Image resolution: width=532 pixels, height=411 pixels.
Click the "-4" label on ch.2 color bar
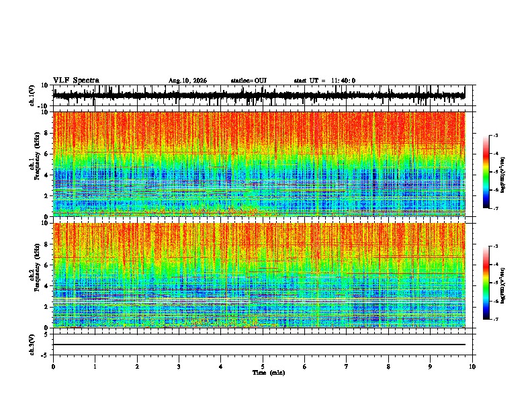tap(495, 265)
